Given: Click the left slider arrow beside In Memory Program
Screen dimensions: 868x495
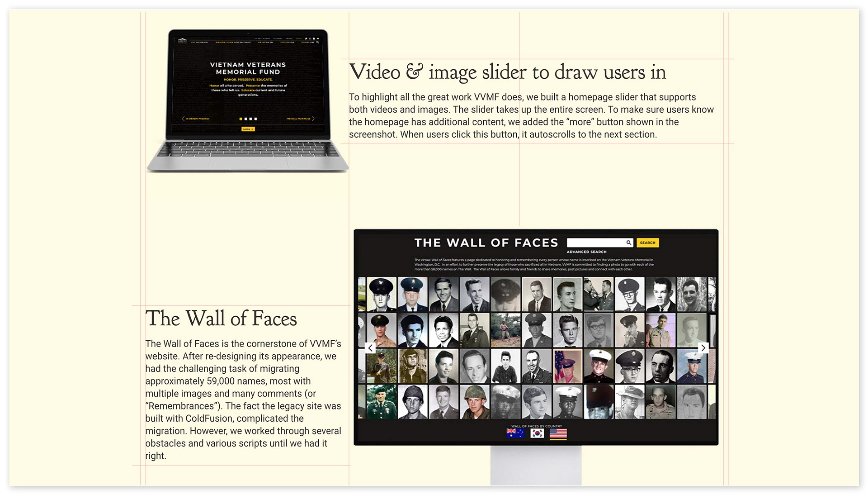Looking at the screenshot, I should point(183,119).
